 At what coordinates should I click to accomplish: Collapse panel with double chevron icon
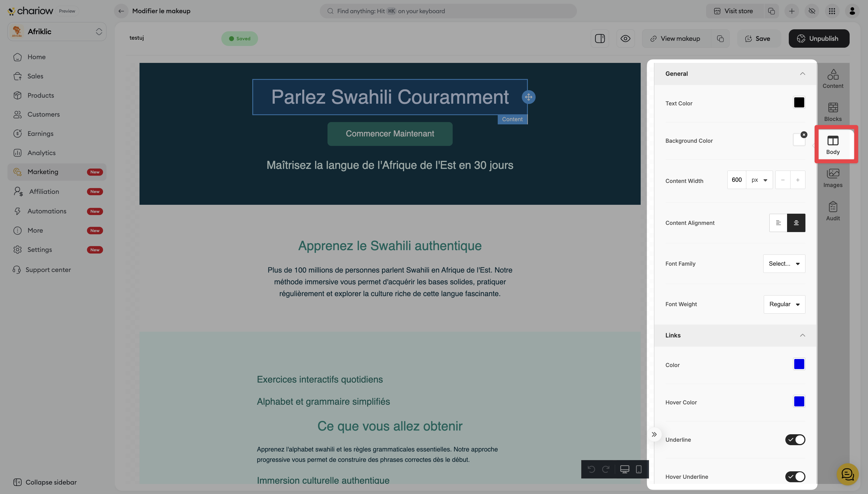coord(654,434)
